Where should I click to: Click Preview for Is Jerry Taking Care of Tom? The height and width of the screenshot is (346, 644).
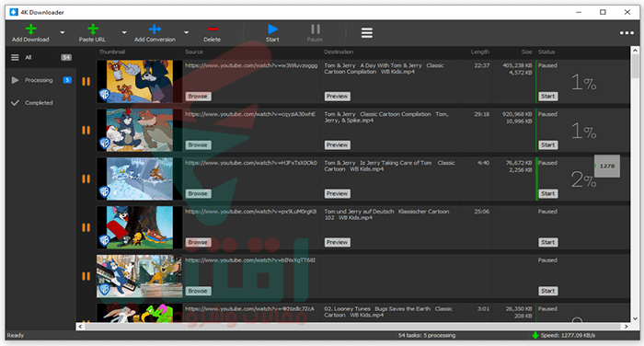(338, 193)
